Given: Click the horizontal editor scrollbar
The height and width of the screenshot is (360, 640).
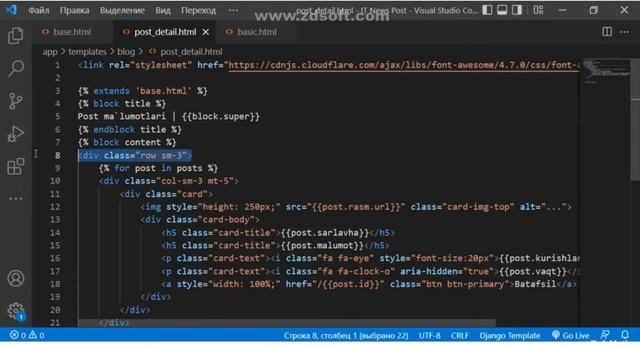Looking at the screenshot, I should [x=287, y=323].
